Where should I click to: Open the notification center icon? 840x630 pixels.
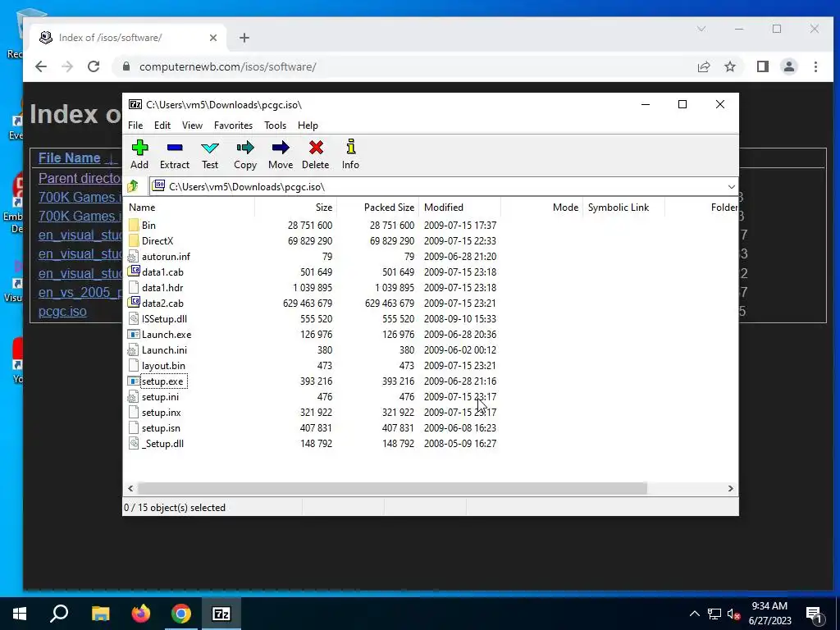pos(815,614)
